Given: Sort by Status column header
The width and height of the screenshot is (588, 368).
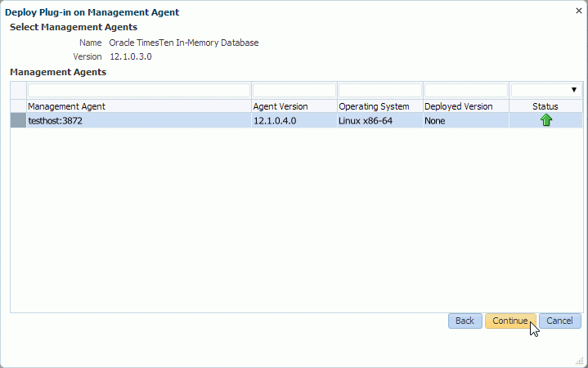Looking at the screenshot, I should click(545, 106).
